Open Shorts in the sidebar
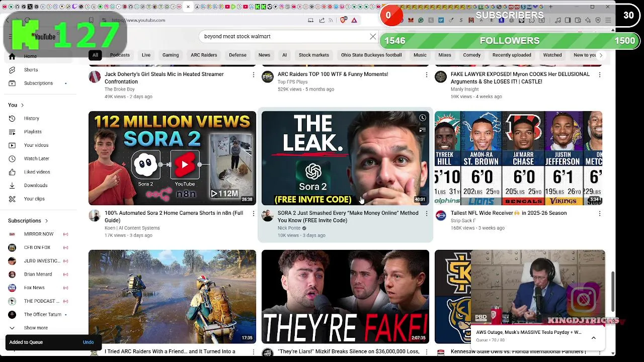 pyautogui.click(x=31, y=70)
